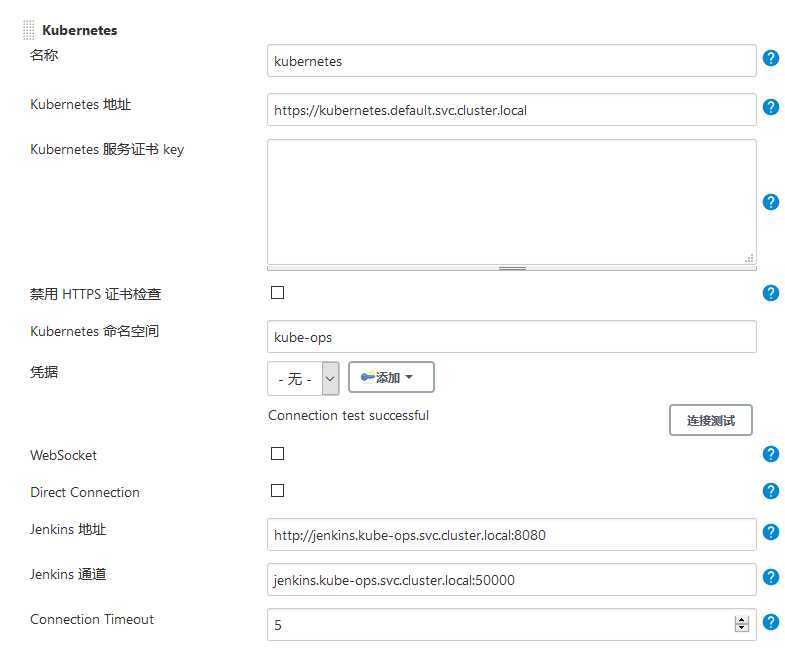Click the Direct Connection label
The image size is (785, 651).
[85, 492]
